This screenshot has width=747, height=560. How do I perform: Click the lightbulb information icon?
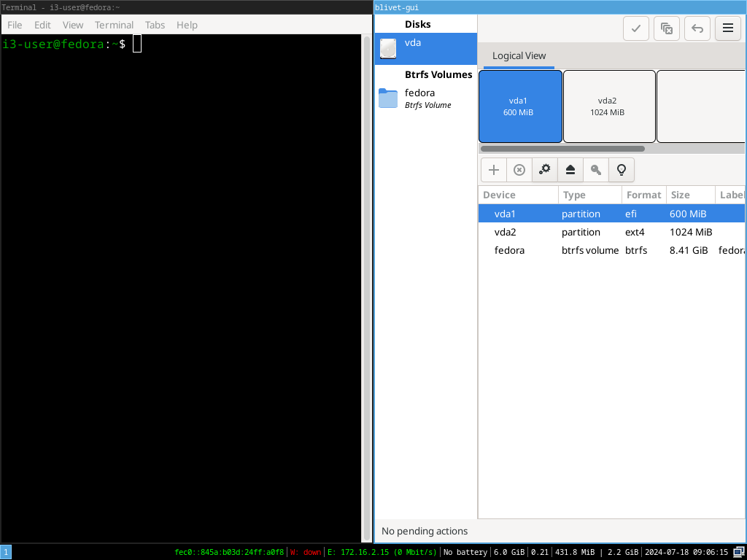622,170
